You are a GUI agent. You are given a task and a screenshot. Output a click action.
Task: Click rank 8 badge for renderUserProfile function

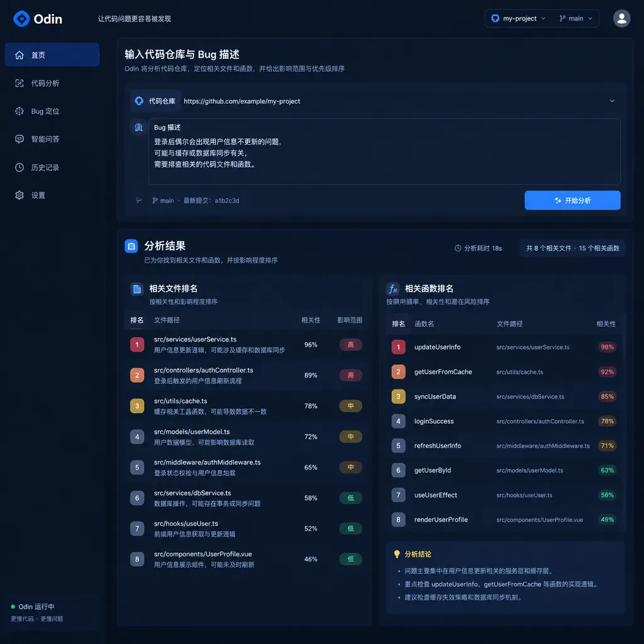(398, 519)
